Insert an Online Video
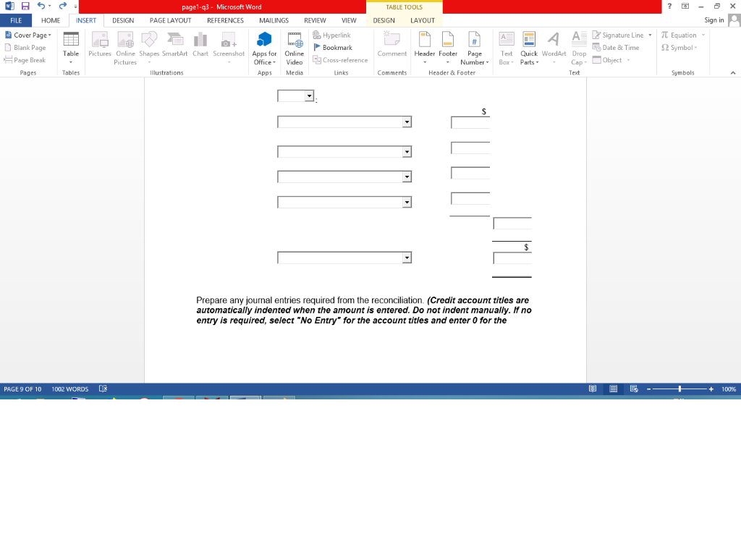Viewport: 741px width, 560px height. click(294, 48)
